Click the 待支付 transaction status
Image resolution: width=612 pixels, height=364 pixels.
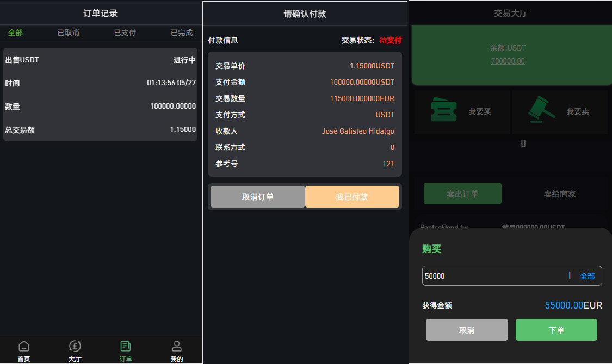pos(390,40)
